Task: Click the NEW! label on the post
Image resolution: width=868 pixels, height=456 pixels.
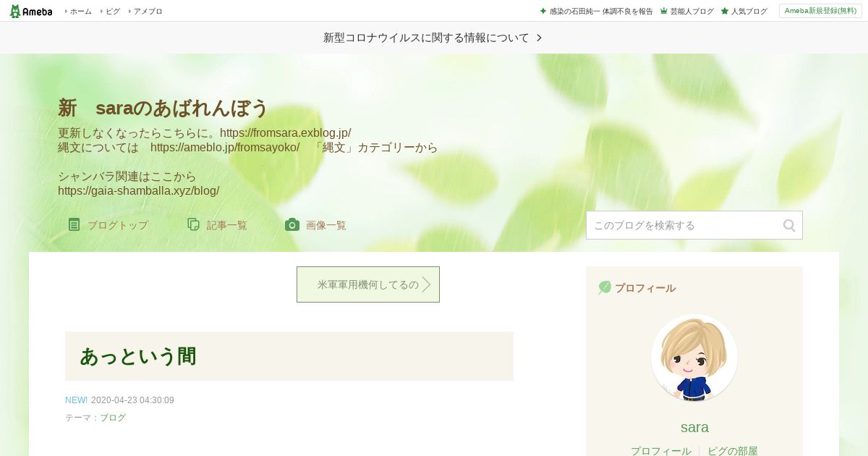Action: coord(76,400)
